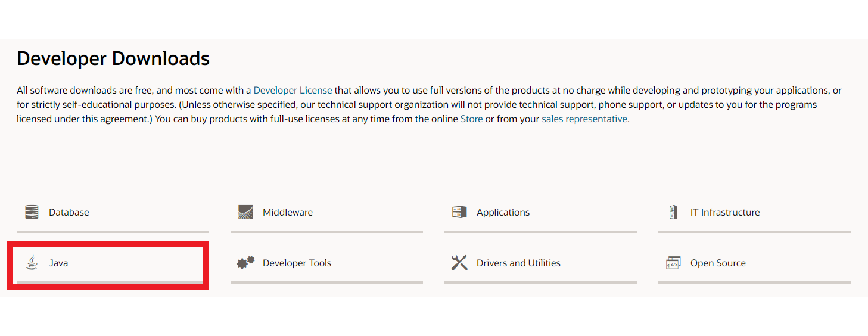Open the Drivers and Utilities link
Image resolution: width=868 pixels, height=336 pixels.
[518, 263]
